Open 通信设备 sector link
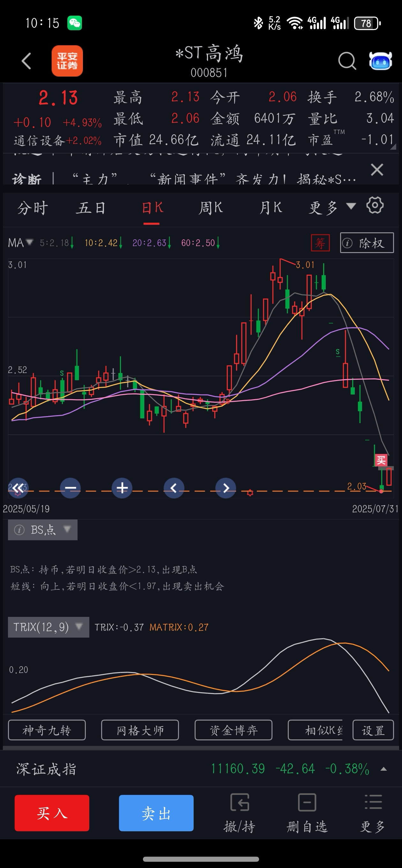 58,140
